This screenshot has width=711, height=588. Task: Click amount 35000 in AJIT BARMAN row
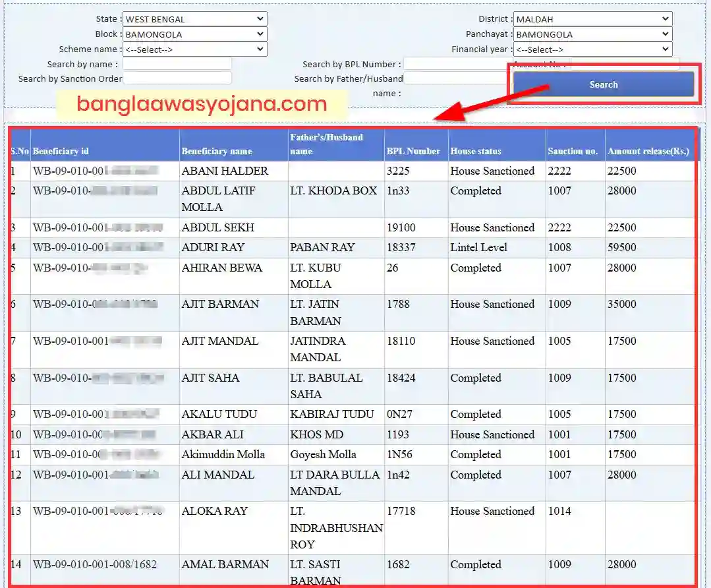click(x=622, y=304)
